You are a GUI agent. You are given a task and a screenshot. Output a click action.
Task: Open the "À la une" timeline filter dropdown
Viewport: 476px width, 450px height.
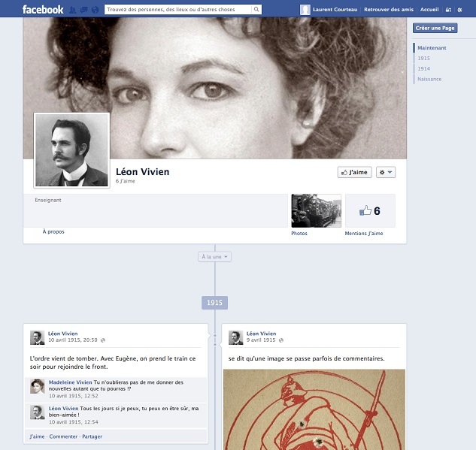[x=215, y=257]
